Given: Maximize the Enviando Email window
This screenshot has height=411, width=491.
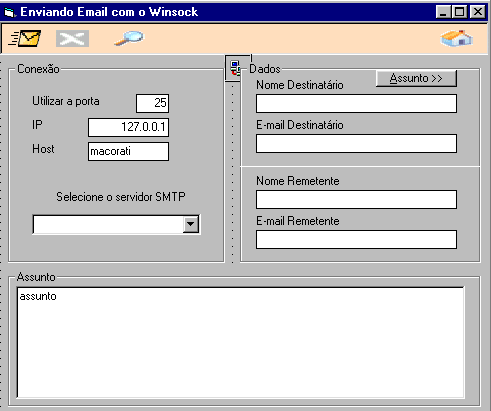Looking at the screenshot, I should click(460, 12).
